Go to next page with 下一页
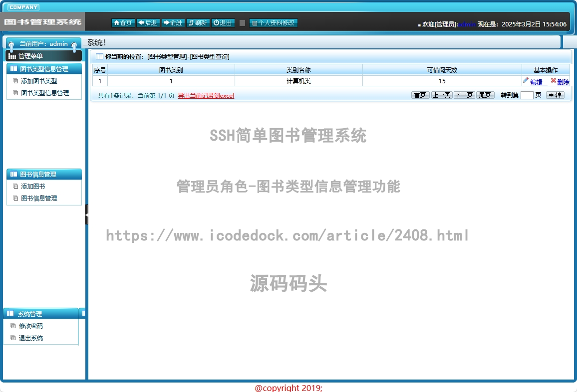This screenshot has height=392, width=577. [464, 95]
